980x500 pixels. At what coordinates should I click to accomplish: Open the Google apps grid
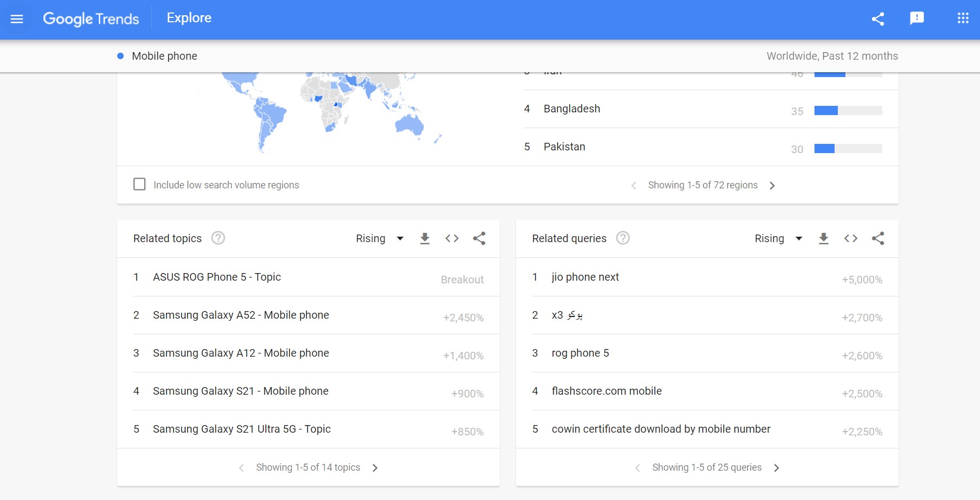click(x=963, y=18)
